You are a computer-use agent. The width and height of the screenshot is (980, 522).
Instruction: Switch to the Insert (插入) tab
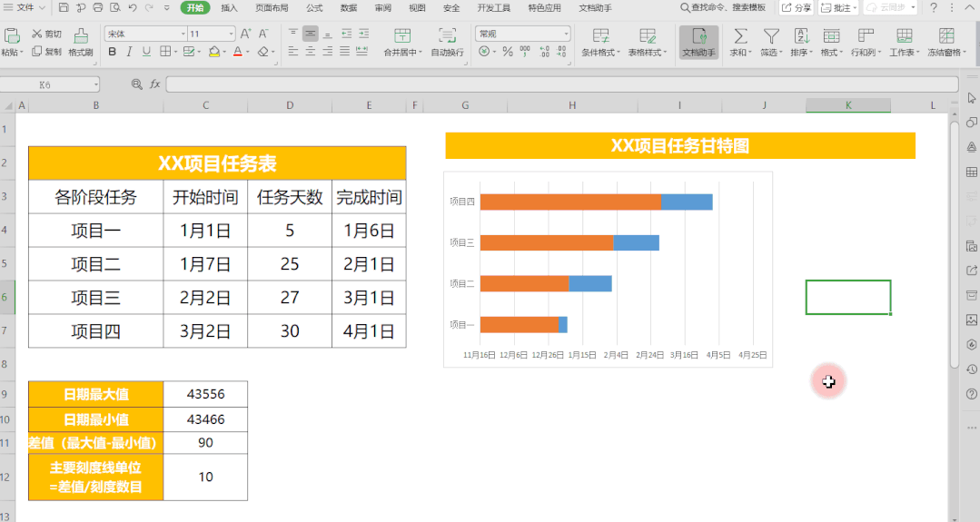[230, 7]
